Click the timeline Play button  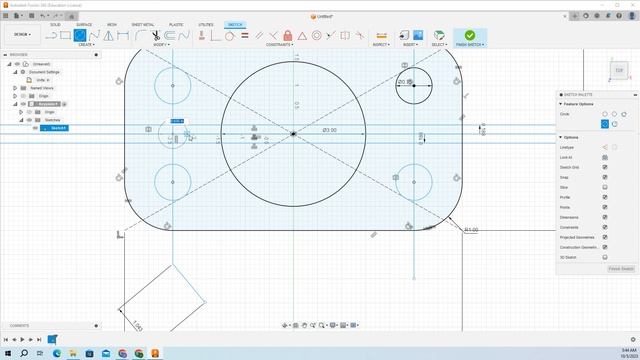(22, 339)
